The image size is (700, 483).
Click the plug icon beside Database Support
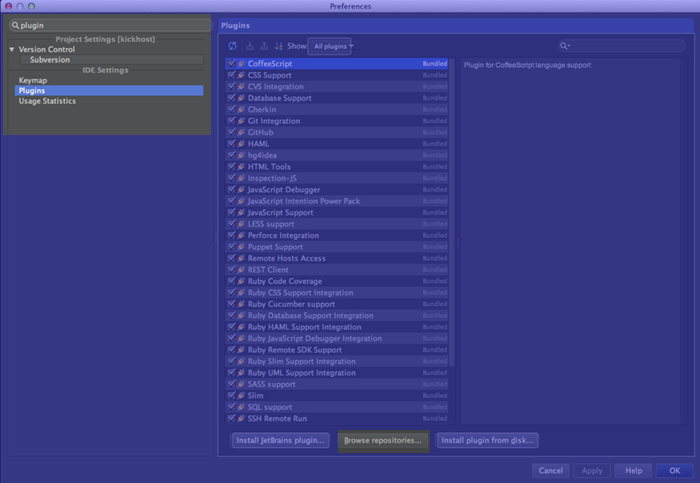[241, 98]
